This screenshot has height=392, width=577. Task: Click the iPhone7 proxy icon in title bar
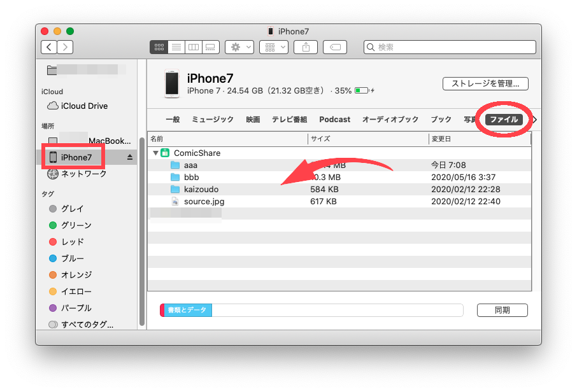pyautogui.click(x=271, y=31)
